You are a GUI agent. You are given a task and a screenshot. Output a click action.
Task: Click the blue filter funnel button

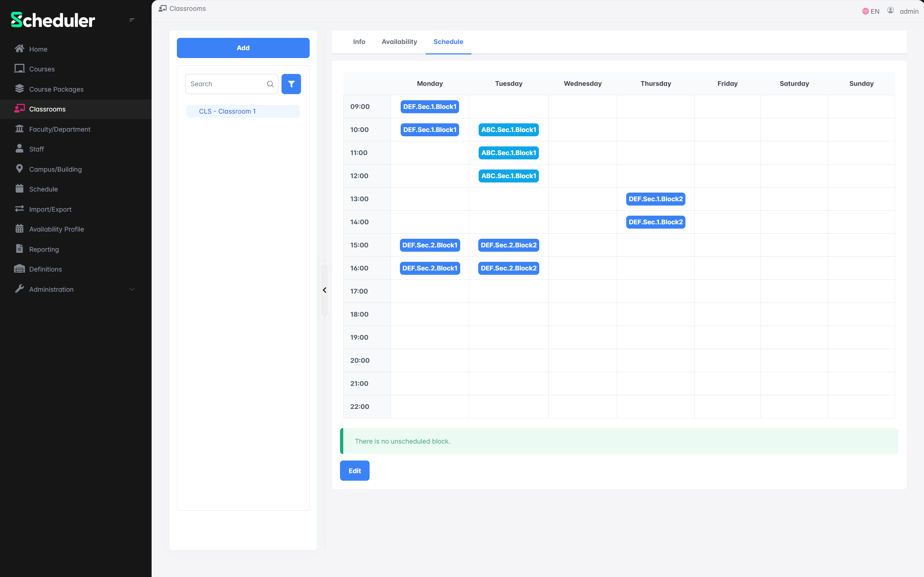(291, 84)
